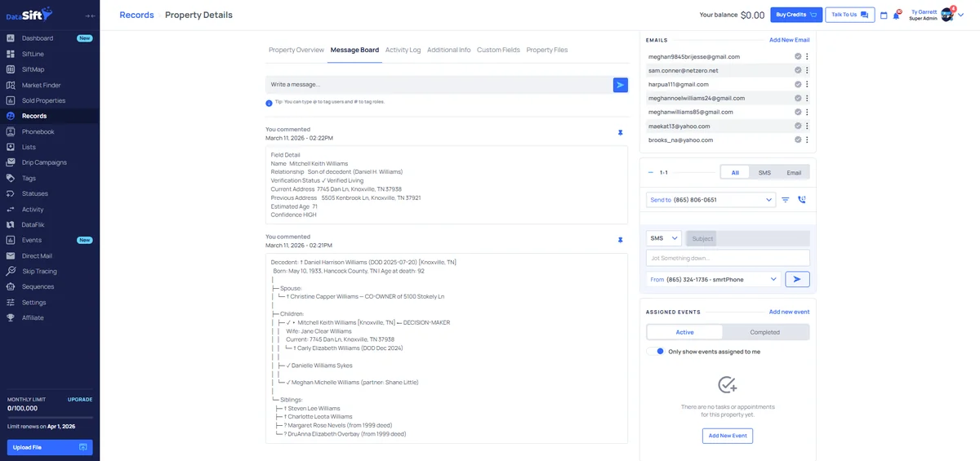Collapse the sidebar with the arrow icon
The width and height of the screenshot is (980, 461).
pos(90,16)
